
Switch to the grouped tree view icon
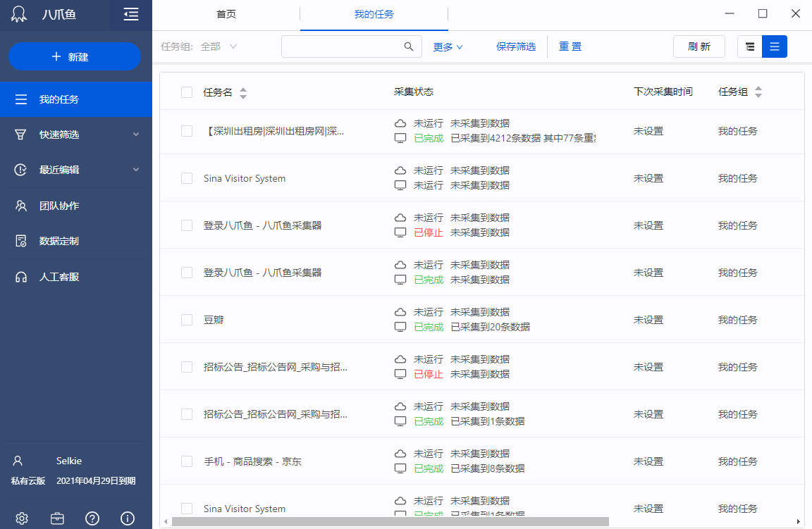pyautogui.click(x=750, y=46)
